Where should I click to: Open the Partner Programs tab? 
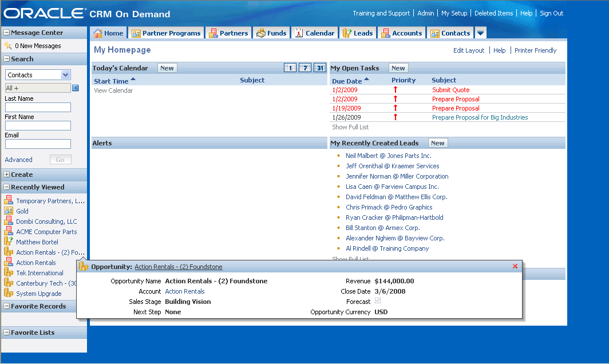[x=166, y=33]
